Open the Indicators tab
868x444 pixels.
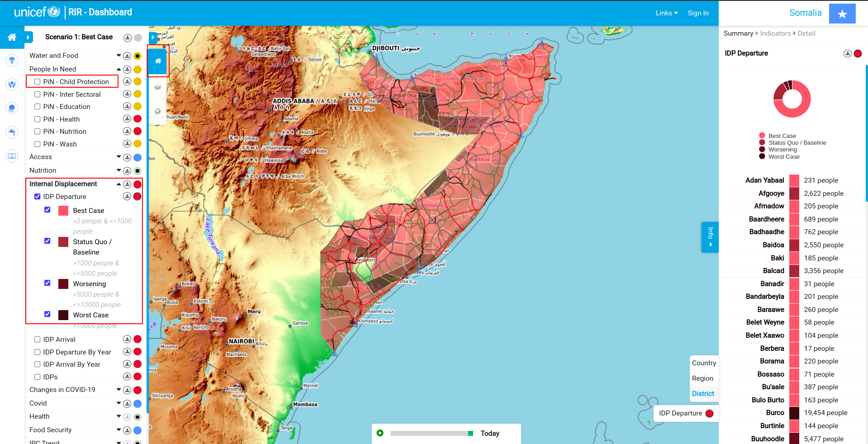775,33
